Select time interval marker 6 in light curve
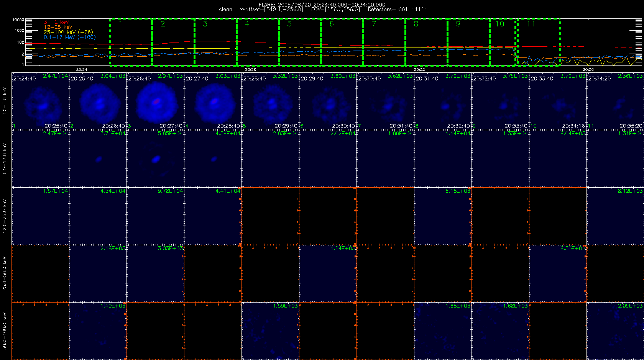 332,24
